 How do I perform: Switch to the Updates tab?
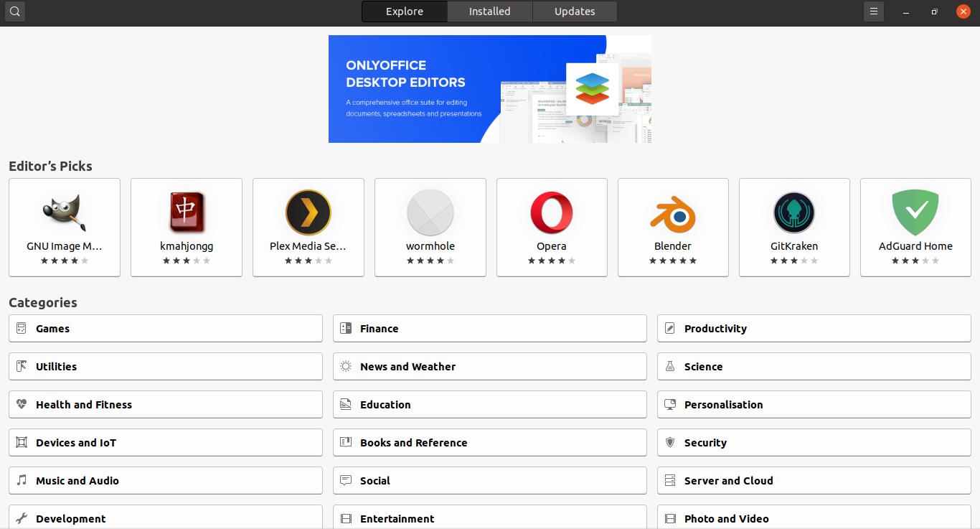pyautogui.click(x=575, y=11)
